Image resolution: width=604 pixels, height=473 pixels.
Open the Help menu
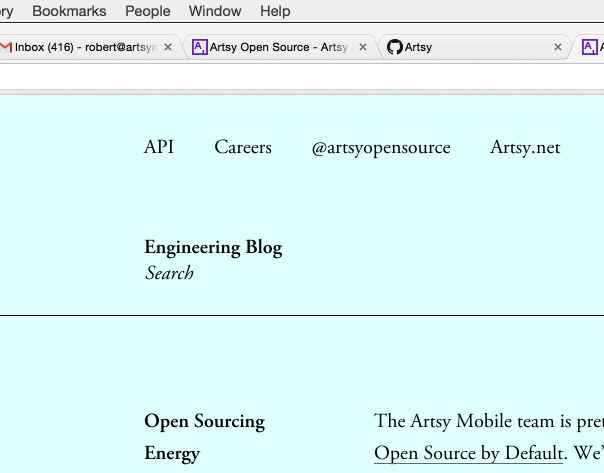pos(275,11)
